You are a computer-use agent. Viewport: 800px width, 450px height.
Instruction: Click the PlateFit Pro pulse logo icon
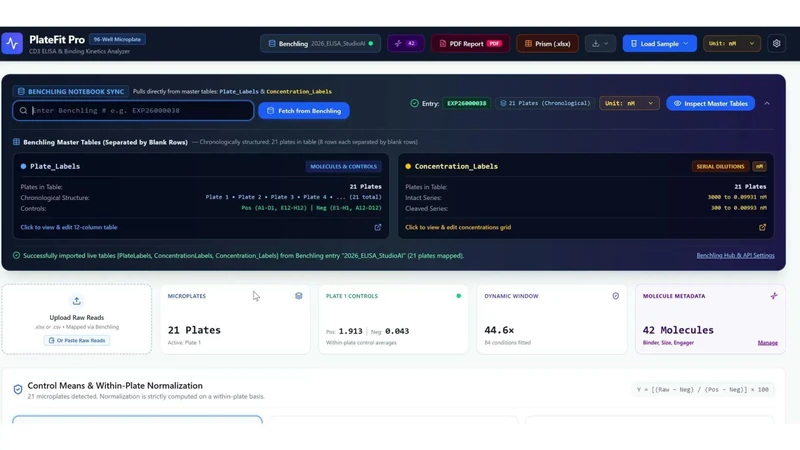pos(12,44)
